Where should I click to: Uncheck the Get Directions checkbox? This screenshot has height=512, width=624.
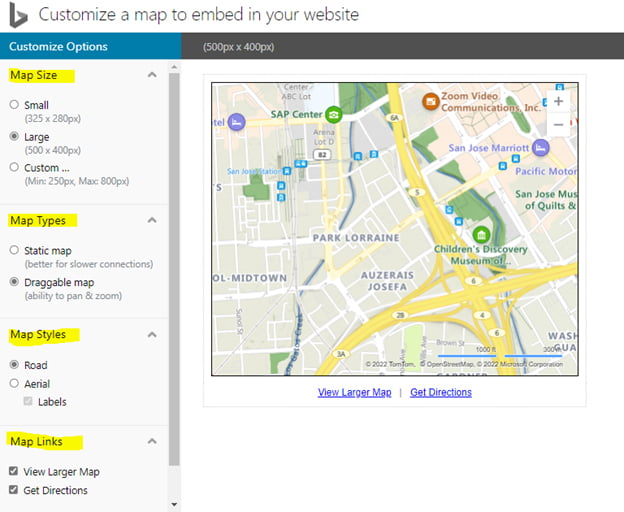14,490
